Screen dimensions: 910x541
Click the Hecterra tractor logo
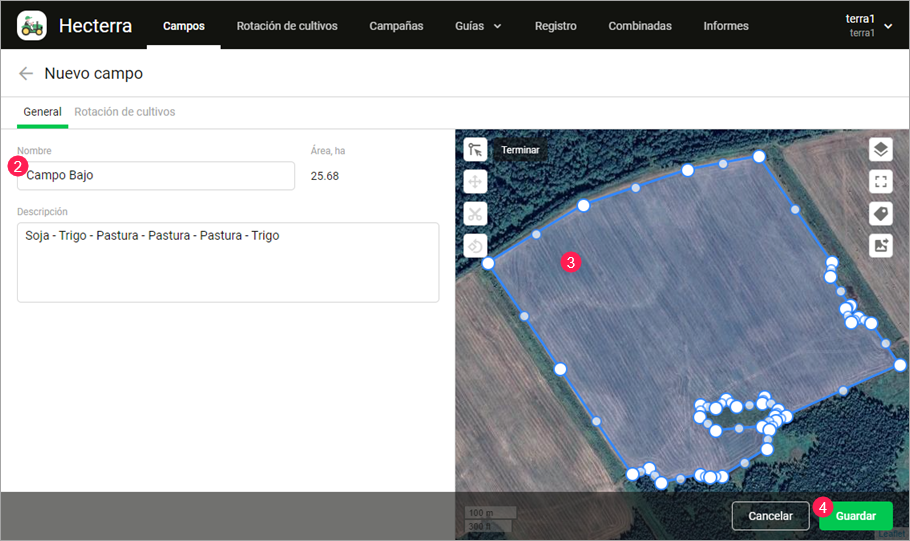(x=32, y=26)
